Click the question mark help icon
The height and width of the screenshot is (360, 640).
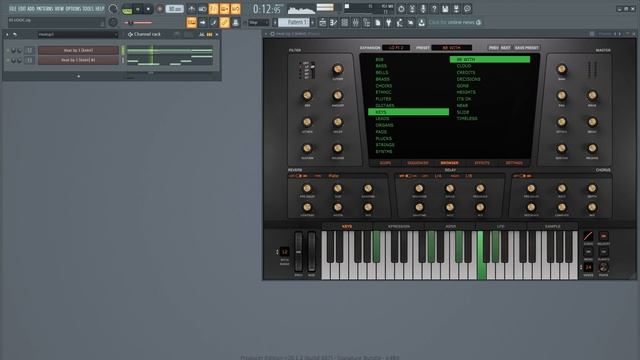click(434, 9)
